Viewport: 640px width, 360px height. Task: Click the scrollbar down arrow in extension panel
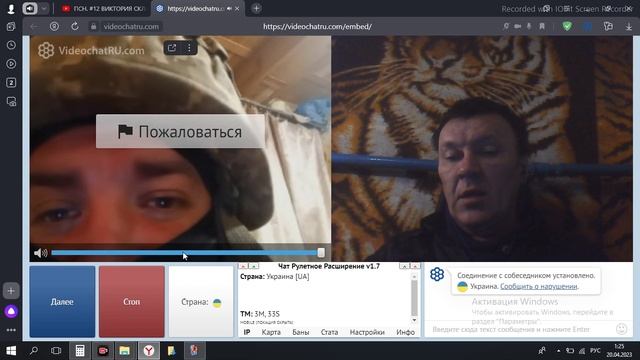[x=414, y=320]
